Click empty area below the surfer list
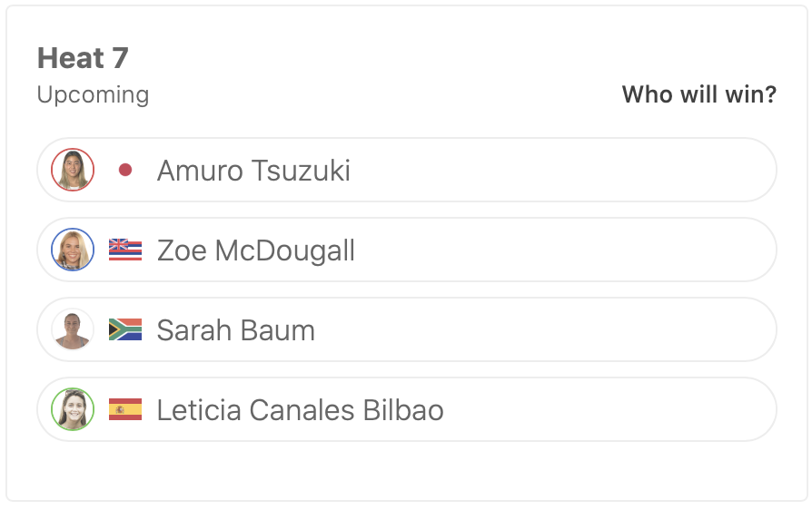 (406, 470)
